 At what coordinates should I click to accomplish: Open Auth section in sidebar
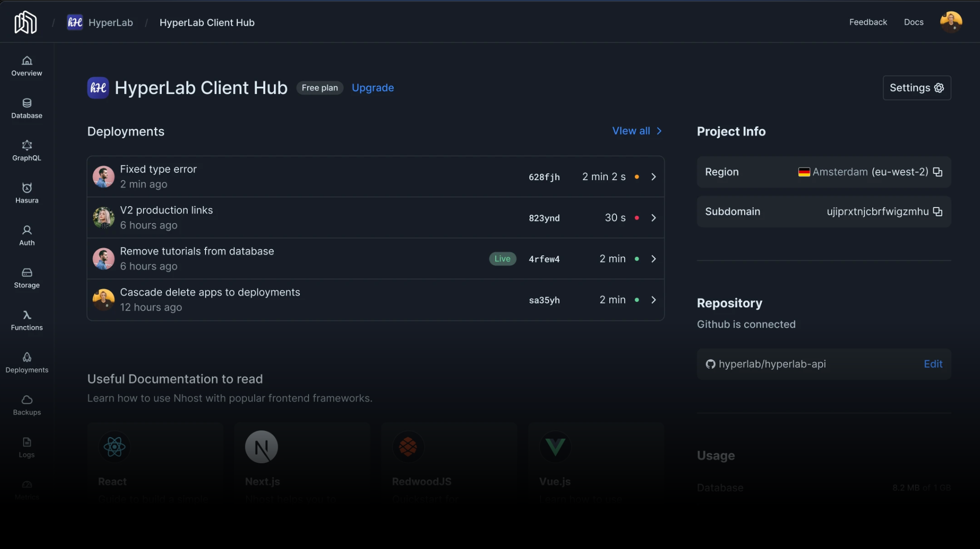27,236
